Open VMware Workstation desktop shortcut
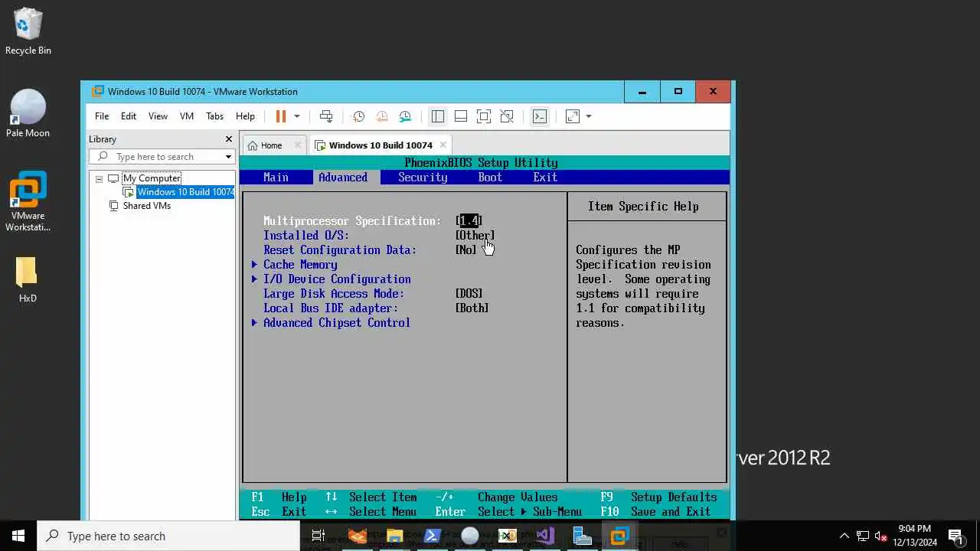Viewport: 980px width, 551px height. tap(28, 202)
